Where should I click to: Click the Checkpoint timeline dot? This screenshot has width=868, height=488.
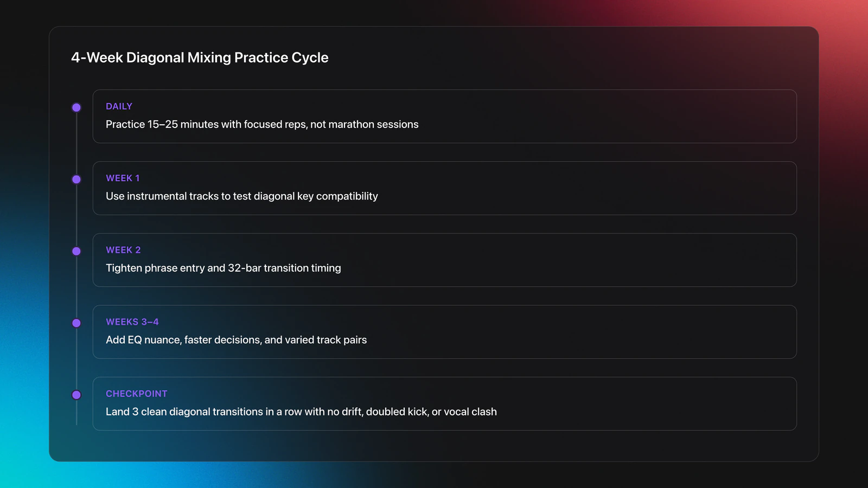pyautogui.click(x=76, y=395)
